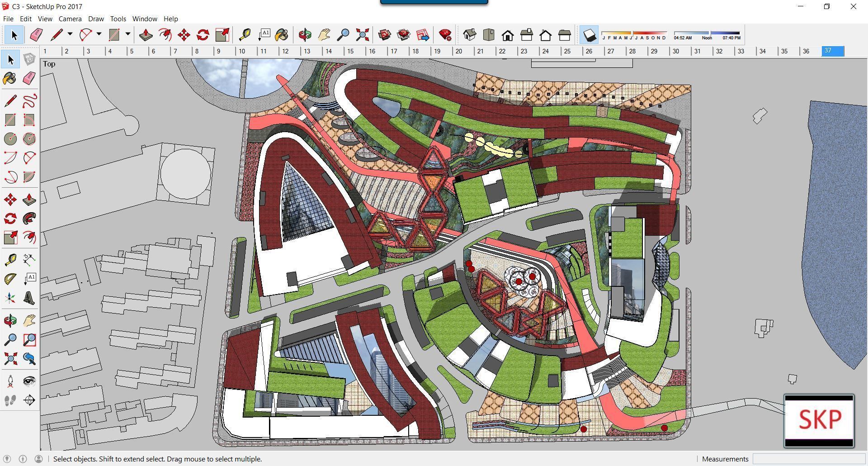Click the Text label tool in top toolbar
868x466 pixels.
pyautogui.click(x=264, y=35)
